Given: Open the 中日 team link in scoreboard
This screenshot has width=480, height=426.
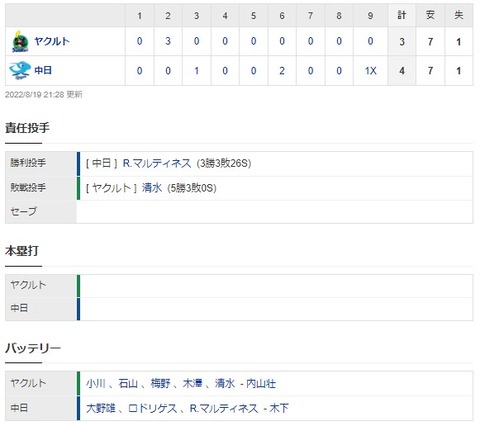Looking at the screenshot, I should [x=43, y=70].
